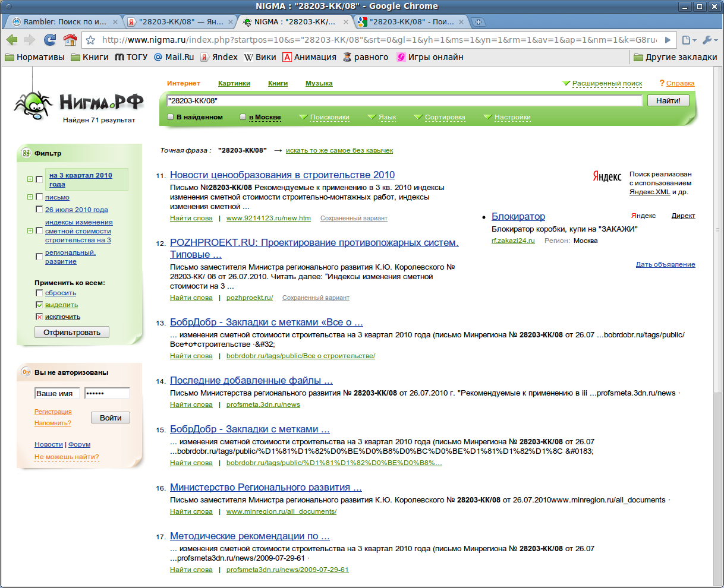This screenshot has height=588, width=724.
Task: Open the new tab button
Action: (x=478, y=22)
